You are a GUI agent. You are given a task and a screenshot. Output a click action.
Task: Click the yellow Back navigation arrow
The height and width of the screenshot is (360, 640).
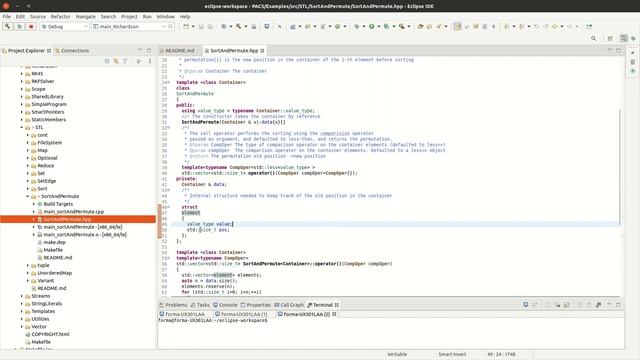click(x=554, y=27)
